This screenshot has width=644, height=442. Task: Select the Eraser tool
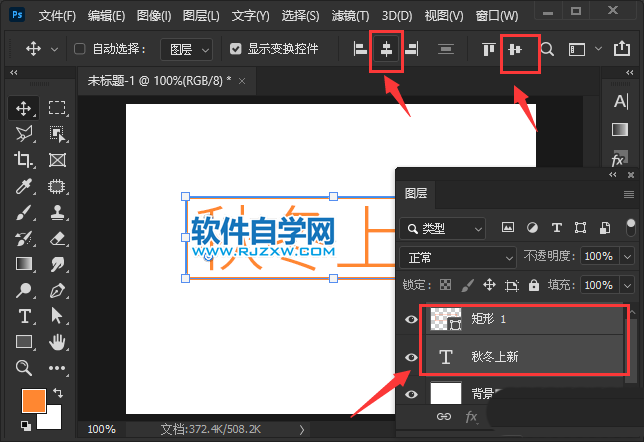tap(57, 238)
